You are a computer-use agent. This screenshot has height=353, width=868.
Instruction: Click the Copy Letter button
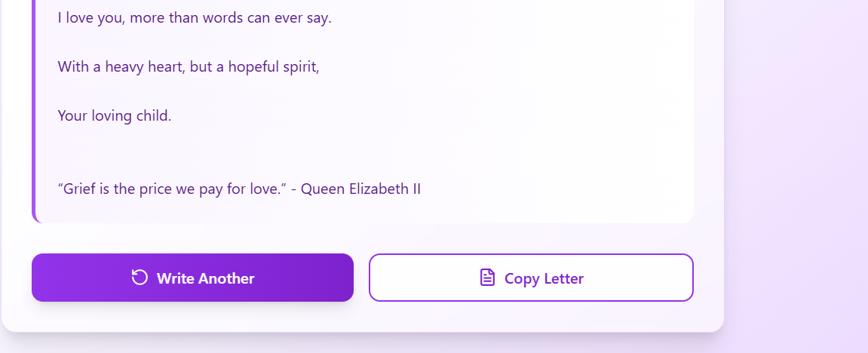[531, 278]
